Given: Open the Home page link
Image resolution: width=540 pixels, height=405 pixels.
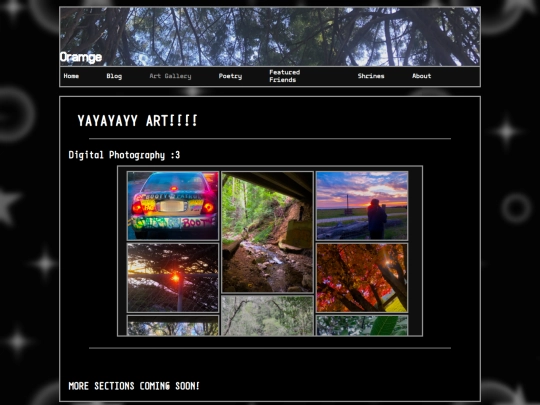Looking at the screenshot, I should click(71, 76).
